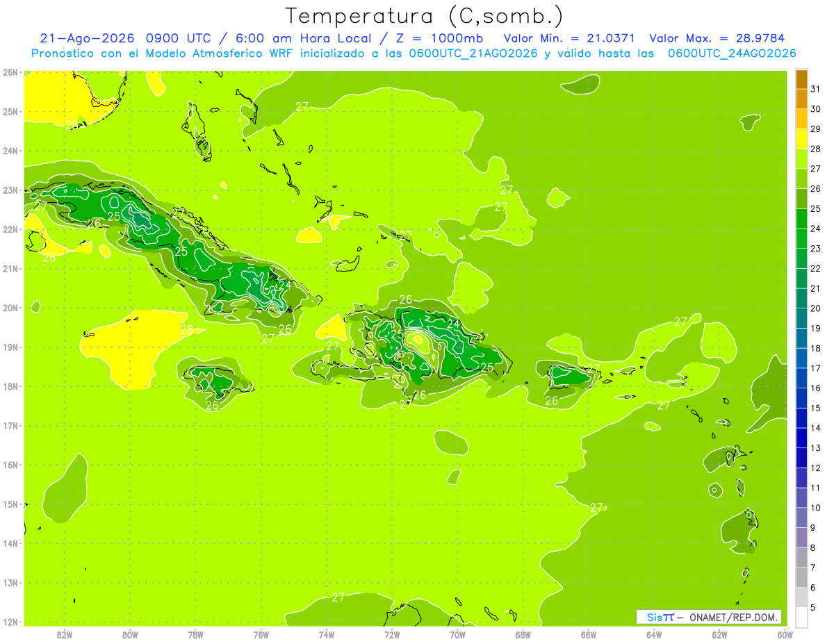The width and height of the screenshot is (834, 644).
Task: Select the 64W longitude axis label
Action: 654,634
